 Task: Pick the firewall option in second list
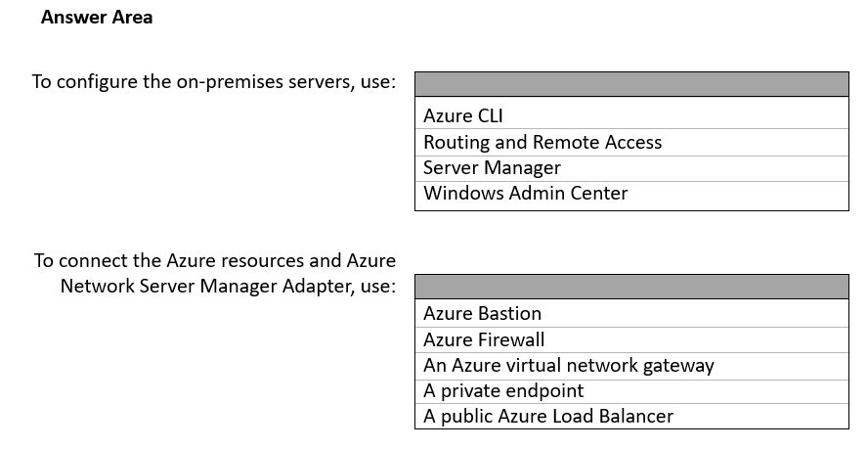click(484, 339)
